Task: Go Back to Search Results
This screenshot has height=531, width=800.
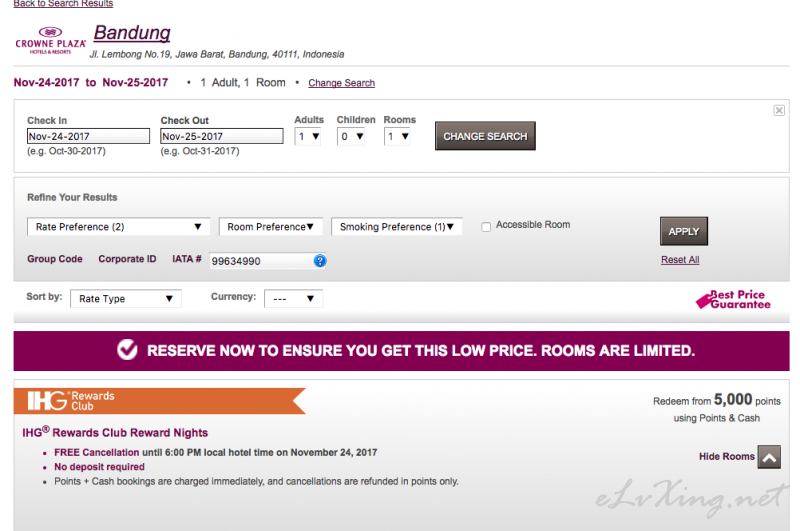Action: 63,4
